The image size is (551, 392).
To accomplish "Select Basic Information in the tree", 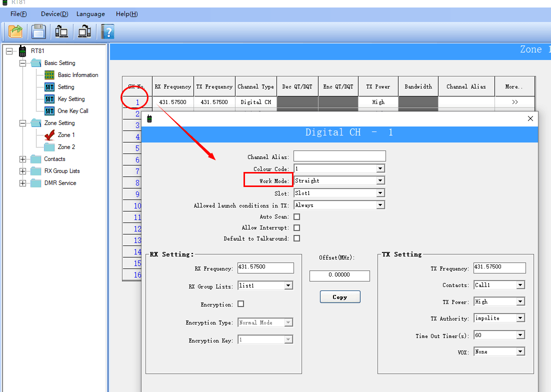I will tap(78, 75).
